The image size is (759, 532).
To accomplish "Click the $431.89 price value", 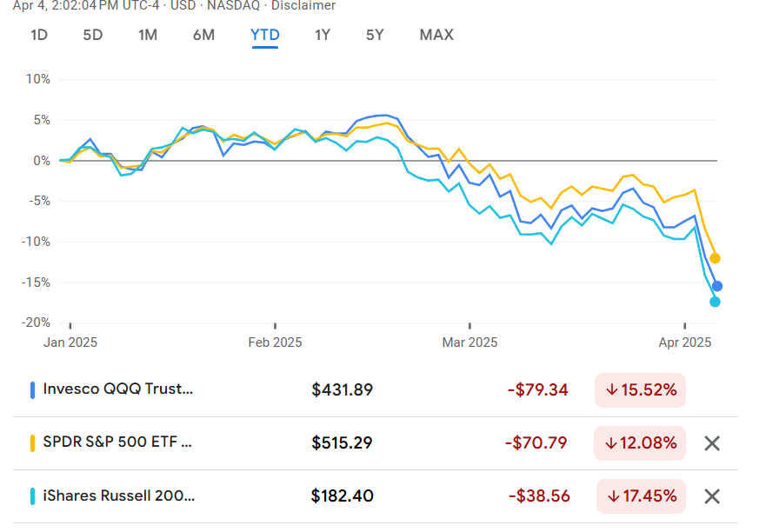I will click(x=343, y=389).
